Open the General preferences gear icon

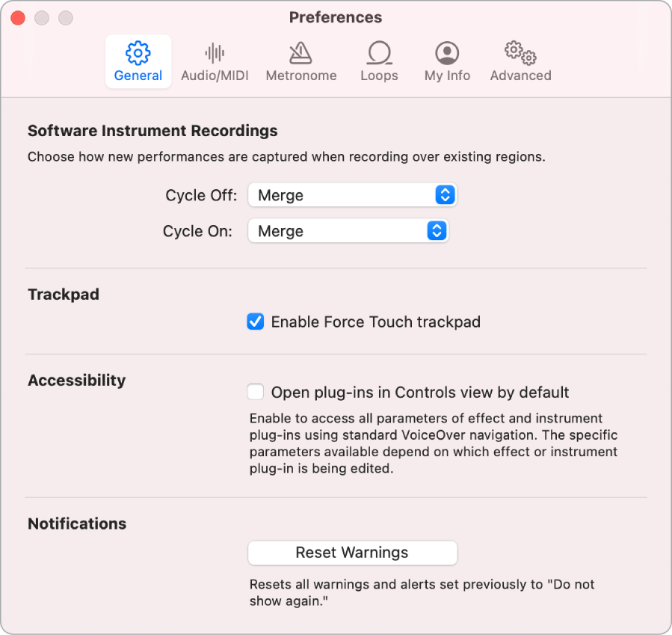[x=138, y=53]
